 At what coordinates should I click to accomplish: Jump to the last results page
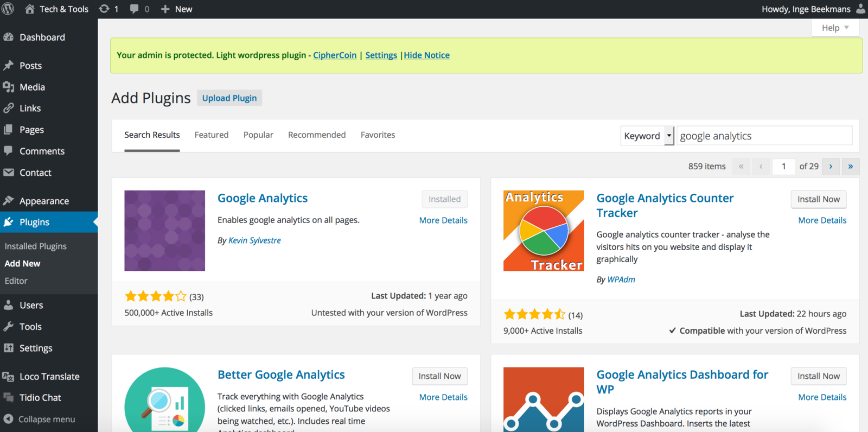(851, 167)
